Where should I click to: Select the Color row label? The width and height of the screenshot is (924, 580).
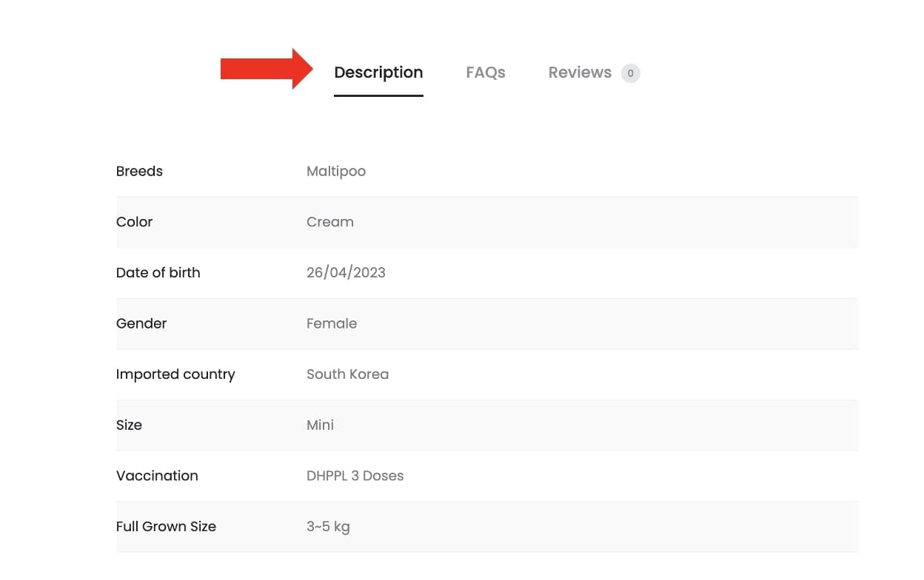pos(134,222)
